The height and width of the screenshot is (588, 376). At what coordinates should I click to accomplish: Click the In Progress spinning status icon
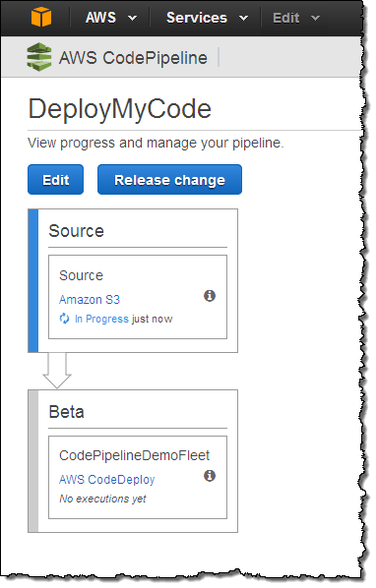point(65,319)
